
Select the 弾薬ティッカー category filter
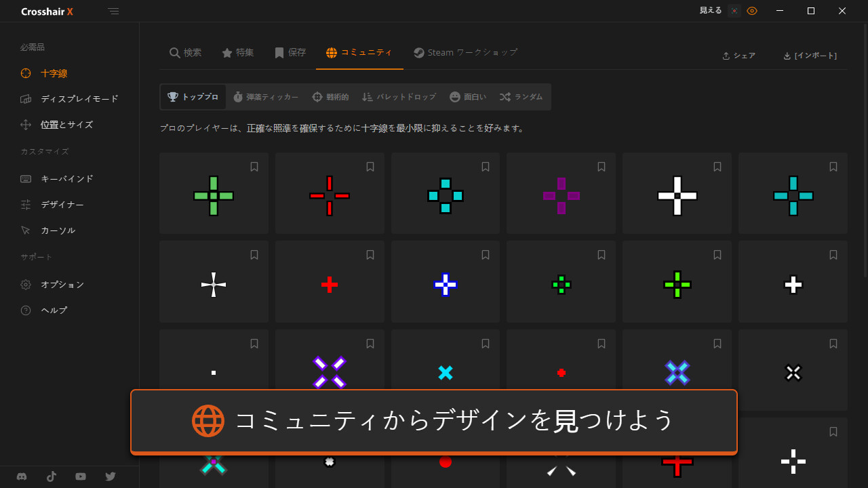(x=265, y=97)
